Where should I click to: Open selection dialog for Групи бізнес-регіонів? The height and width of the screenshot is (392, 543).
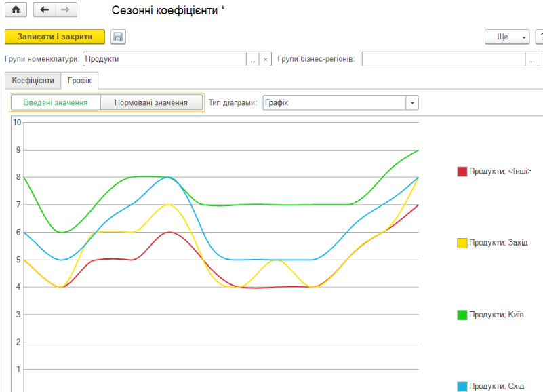tap(531, 59)
